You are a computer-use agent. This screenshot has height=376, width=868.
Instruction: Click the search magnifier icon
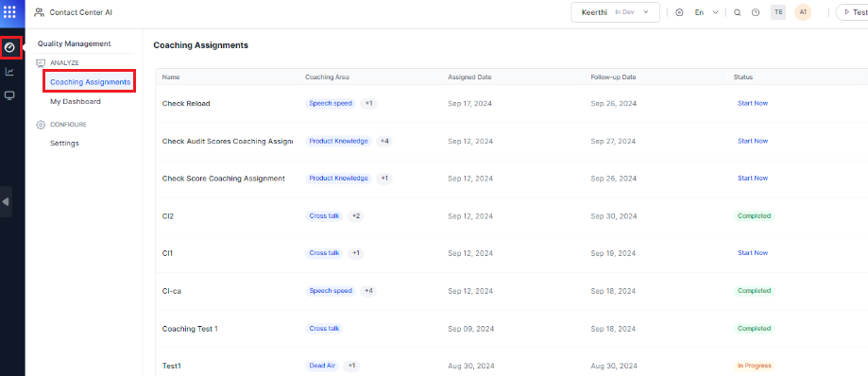tap(737, 12)
